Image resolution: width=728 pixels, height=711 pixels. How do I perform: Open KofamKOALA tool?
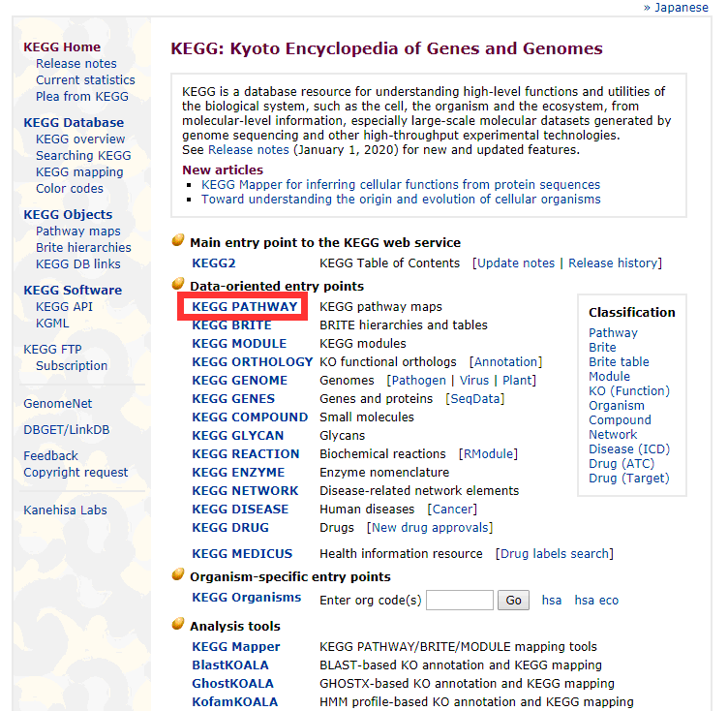(235, 702)
